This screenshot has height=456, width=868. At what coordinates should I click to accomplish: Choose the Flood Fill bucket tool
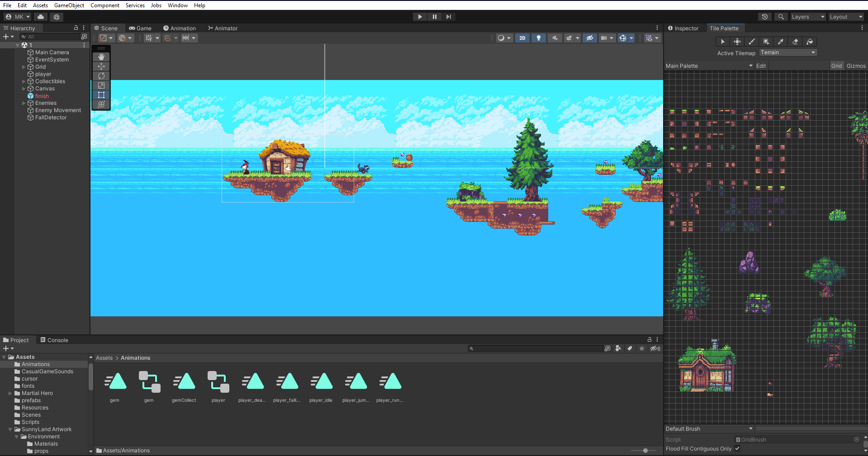pyautogui.click(x=810, y=42)
